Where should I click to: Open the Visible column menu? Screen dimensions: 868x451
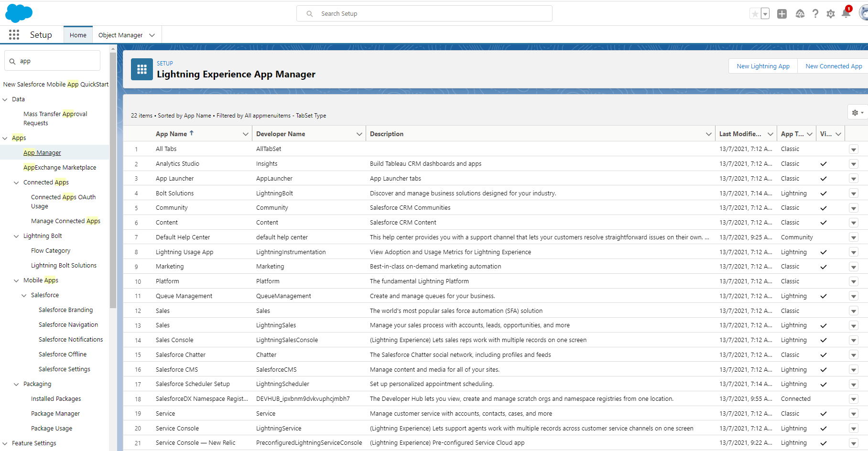pos(838,134)
